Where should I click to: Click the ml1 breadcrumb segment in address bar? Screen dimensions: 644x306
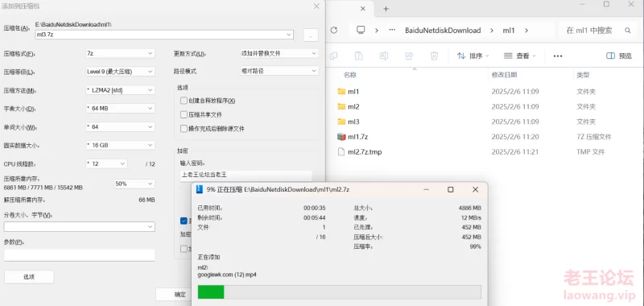click(x=509, y=31)
